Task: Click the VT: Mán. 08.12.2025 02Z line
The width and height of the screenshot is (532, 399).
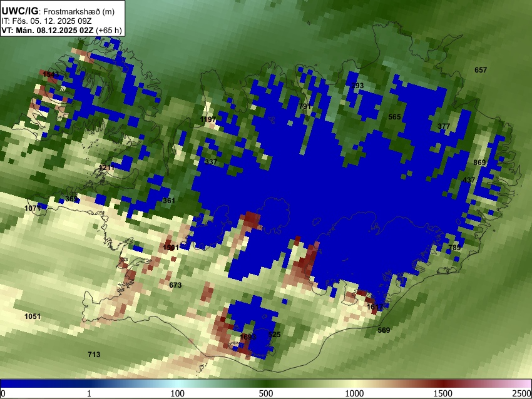Action: [61, 30]
